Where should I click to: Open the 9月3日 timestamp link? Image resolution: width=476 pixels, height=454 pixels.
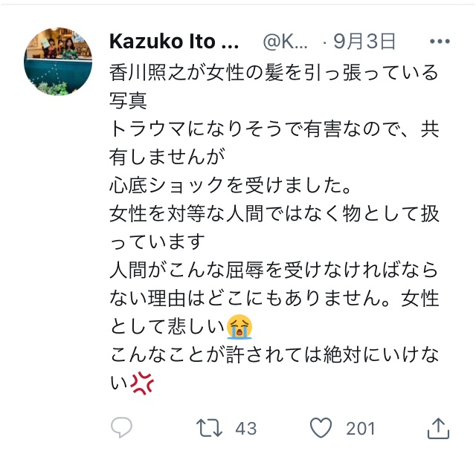tap(364, 42)
